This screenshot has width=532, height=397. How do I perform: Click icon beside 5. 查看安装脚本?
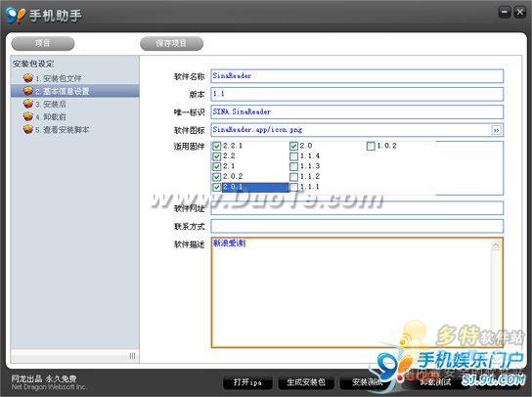[x=27, y=130]
